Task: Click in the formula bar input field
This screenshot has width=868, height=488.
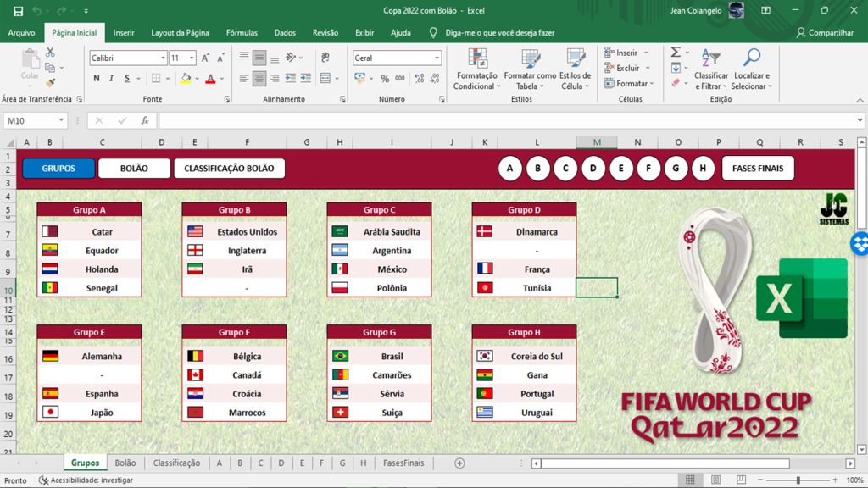Action: coord(506,120)
